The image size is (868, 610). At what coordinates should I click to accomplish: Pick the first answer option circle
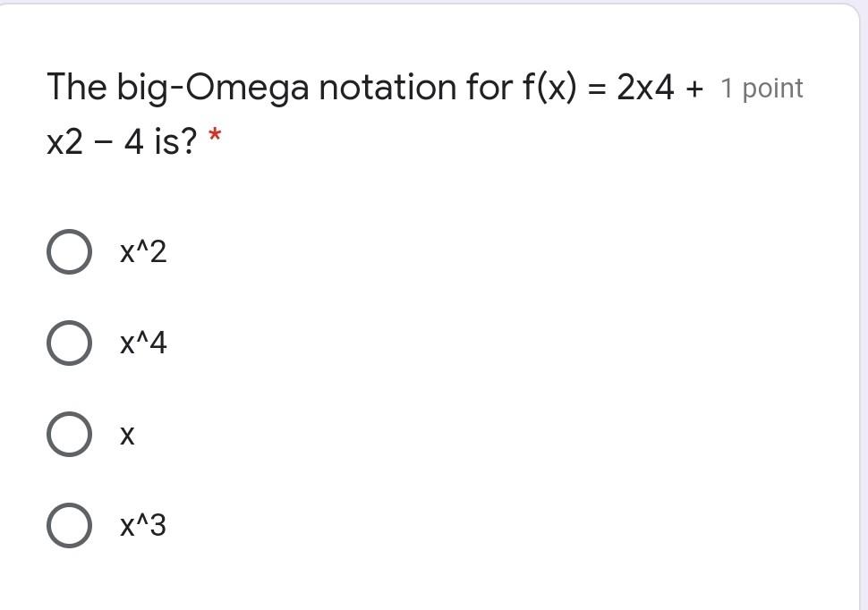coord(69,251)
